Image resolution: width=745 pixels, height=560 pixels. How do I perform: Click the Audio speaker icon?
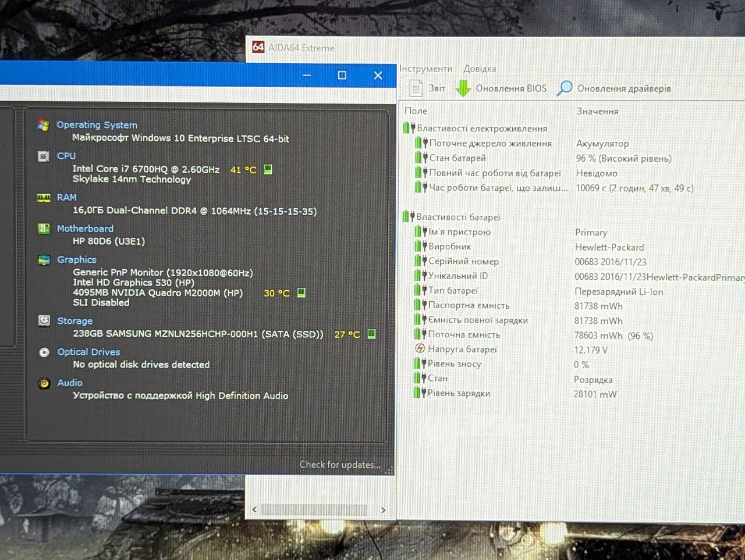click(44, 383)
